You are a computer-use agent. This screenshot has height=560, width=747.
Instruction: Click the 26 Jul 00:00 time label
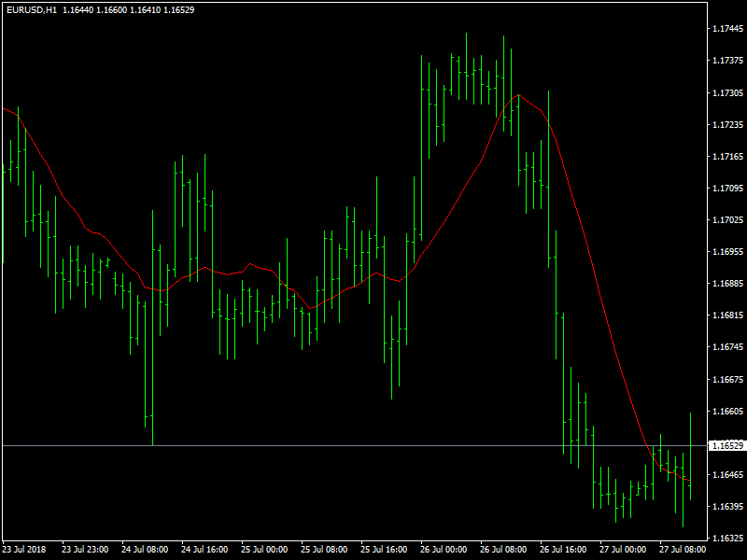[444, 549]
